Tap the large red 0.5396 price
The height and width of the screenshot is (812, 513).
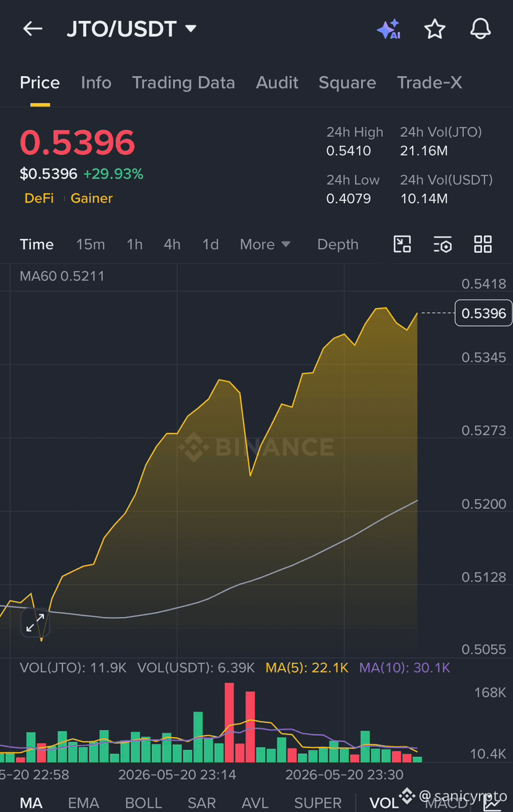point(77,143)
